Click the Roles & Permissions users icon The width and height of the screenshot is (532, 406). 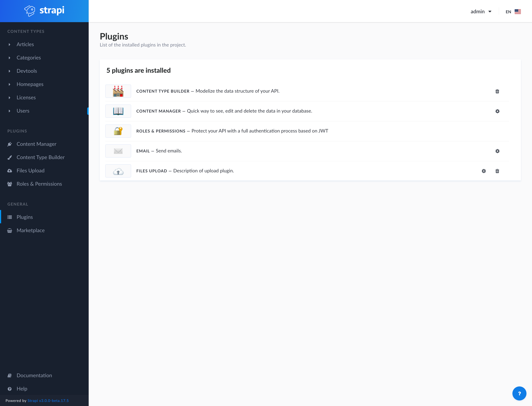click(10, 184)
